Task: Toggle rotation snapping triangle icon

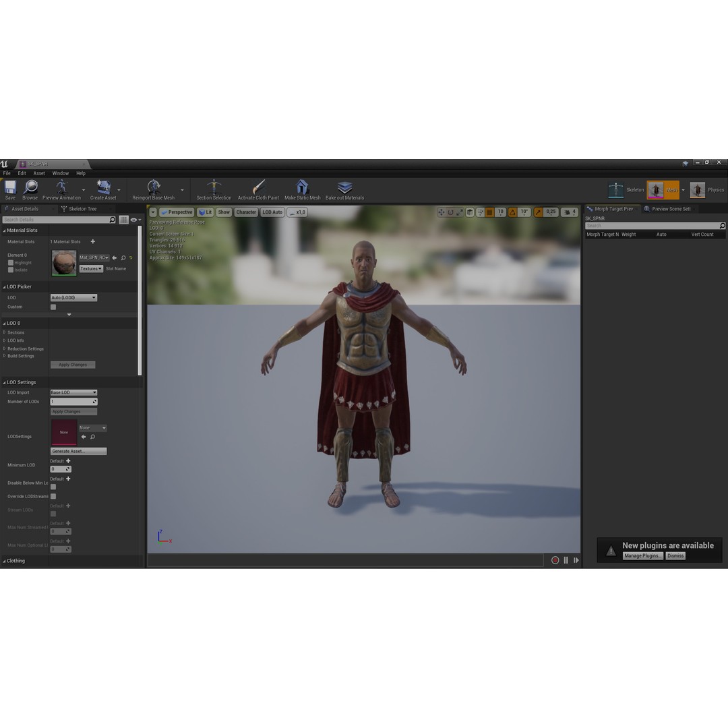Action: click(512, 212)
